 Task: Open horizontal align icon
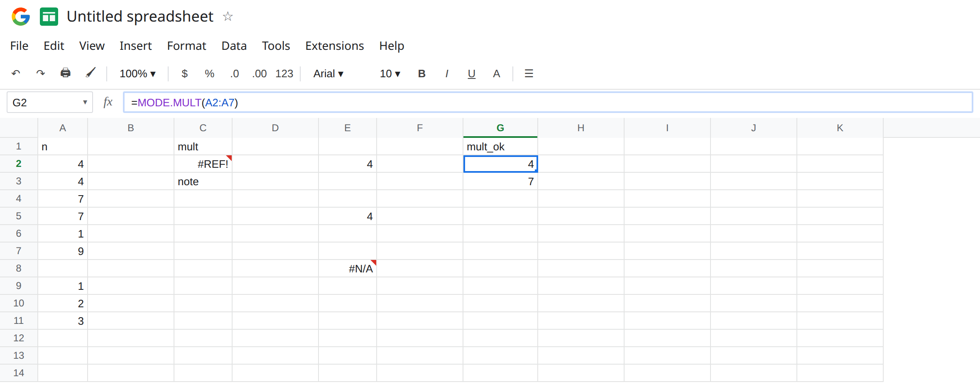point(529,73)
